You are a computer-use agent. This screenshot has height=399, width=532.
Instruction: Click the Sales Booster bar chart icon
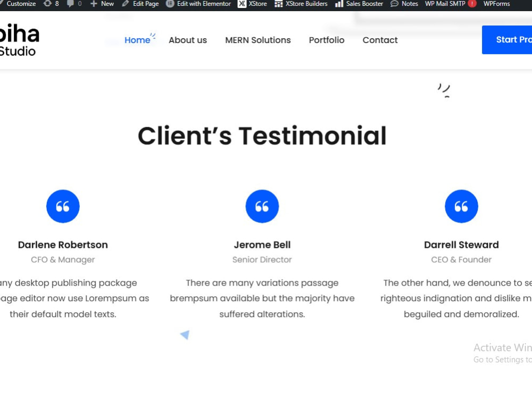(x=339, y=4)
